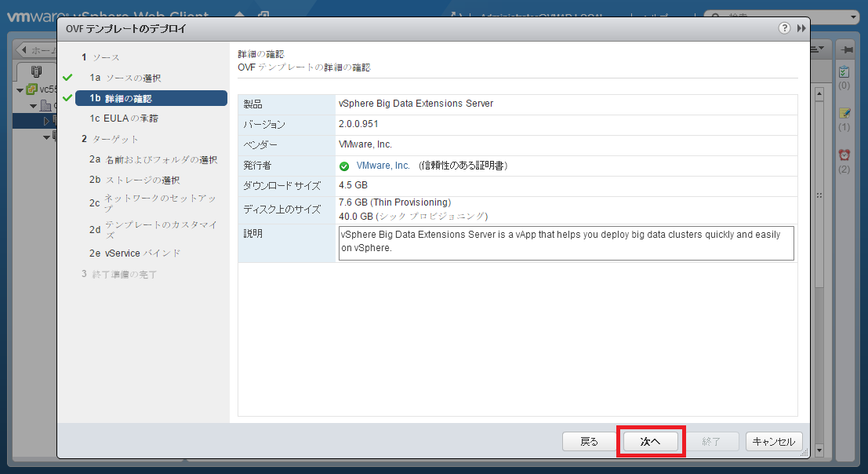Screen dimensions: 868x474
Task: Click the 製品 row label
Action: 253,104
